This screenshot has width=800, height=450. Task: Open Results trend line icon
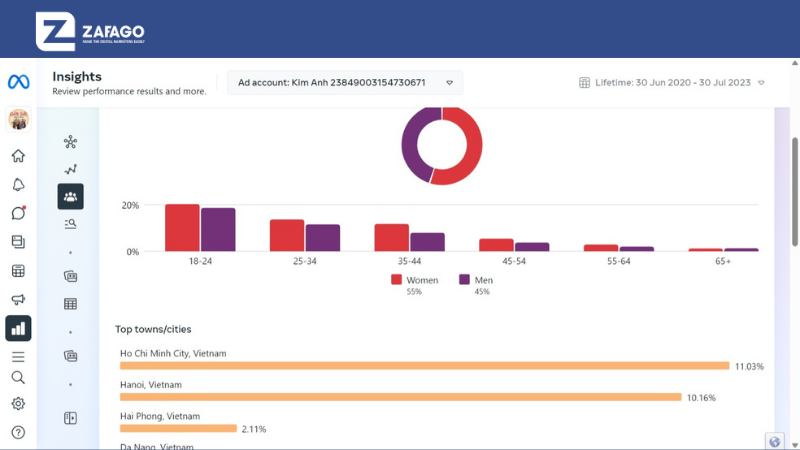tap(70, 169)
